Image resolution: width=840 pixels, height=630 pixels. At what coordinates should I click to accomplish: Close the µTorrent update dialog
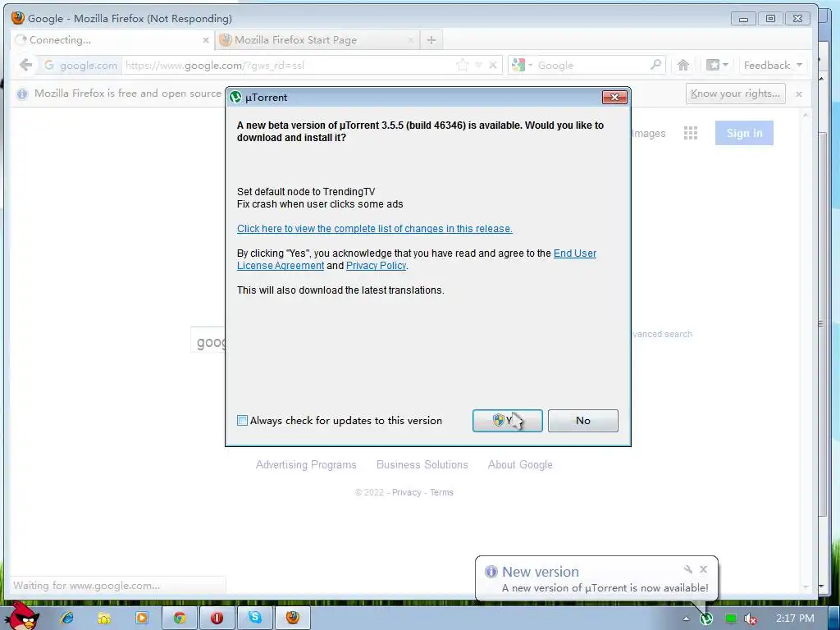point(614,97)
